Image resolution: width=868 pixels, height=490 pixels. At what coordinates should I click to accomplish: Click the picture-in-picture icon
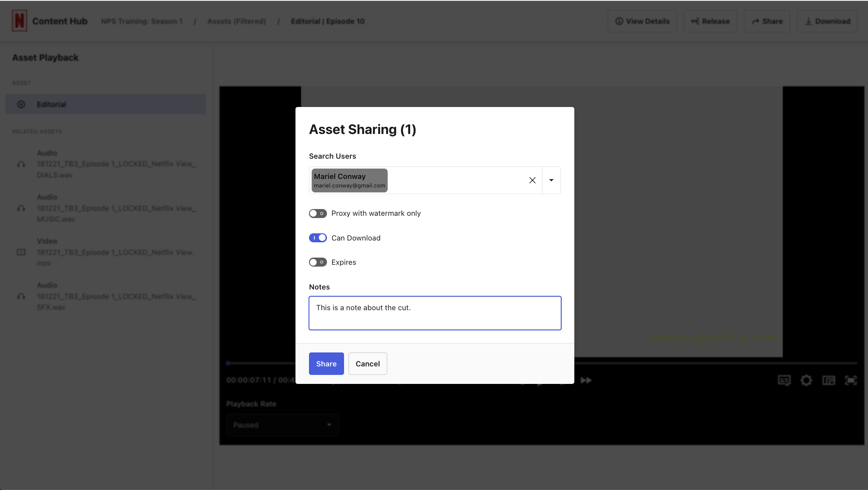point(829,380)
